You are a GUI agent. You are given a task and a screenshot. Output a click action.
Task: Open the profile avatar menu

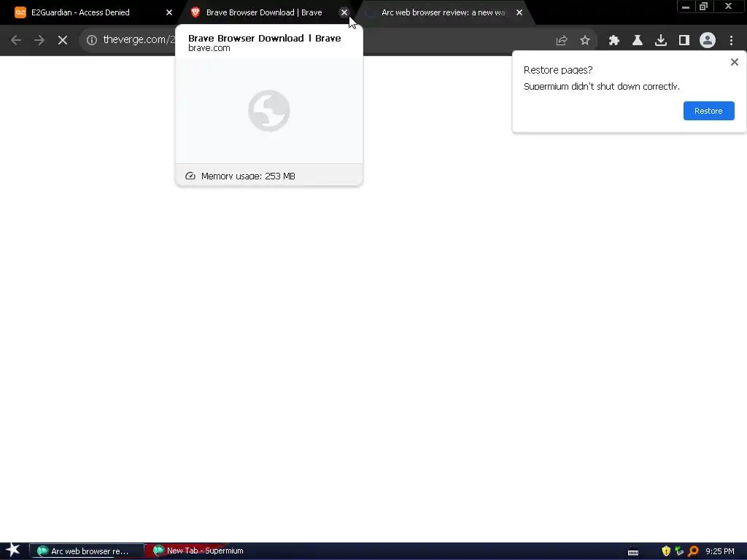pos(708,41)
